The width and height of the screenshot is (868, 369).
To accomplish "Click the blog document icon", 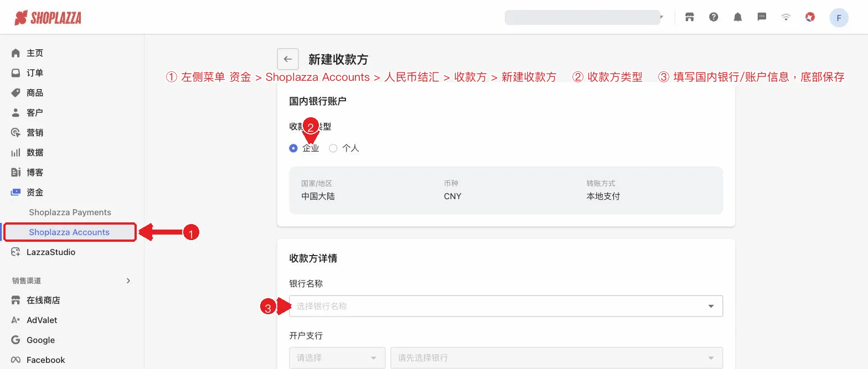I will pos(15,173).
